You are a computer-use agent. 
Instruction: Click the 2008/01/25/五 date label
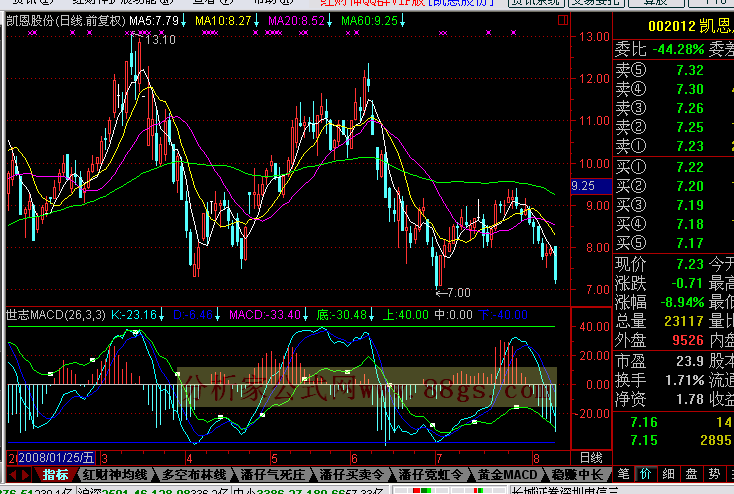click(56, 457)
